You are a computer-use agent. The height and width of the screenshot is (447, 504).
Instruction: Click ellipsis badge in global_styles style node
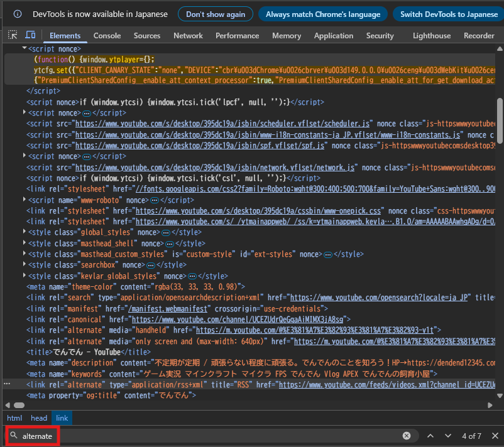click(x=166, y=233)
